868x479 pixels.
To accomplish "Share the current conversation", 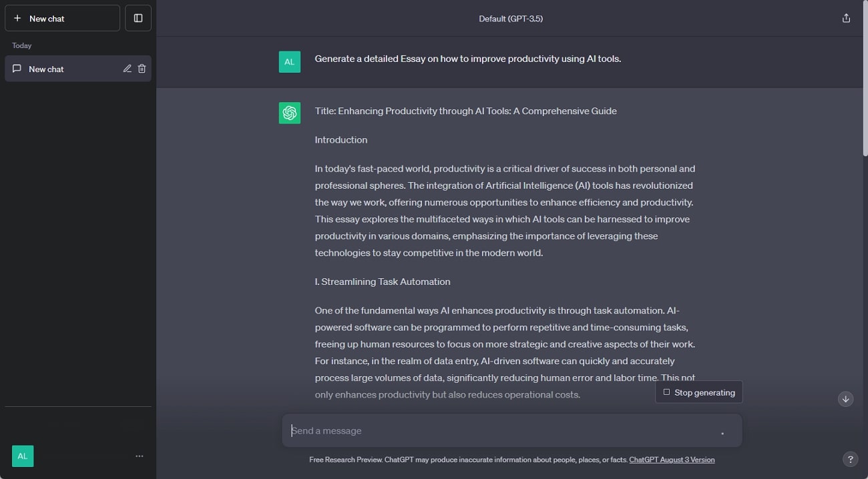I will 846,18.
